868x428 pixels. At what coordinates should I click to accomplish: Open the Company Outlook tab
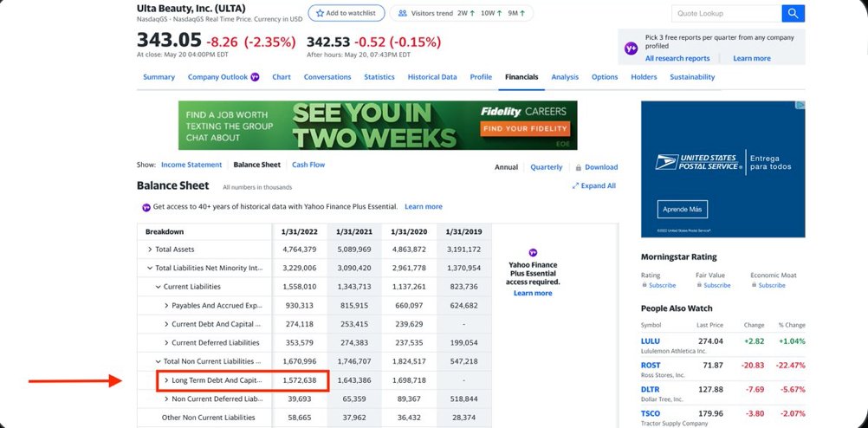pos(217,77)
